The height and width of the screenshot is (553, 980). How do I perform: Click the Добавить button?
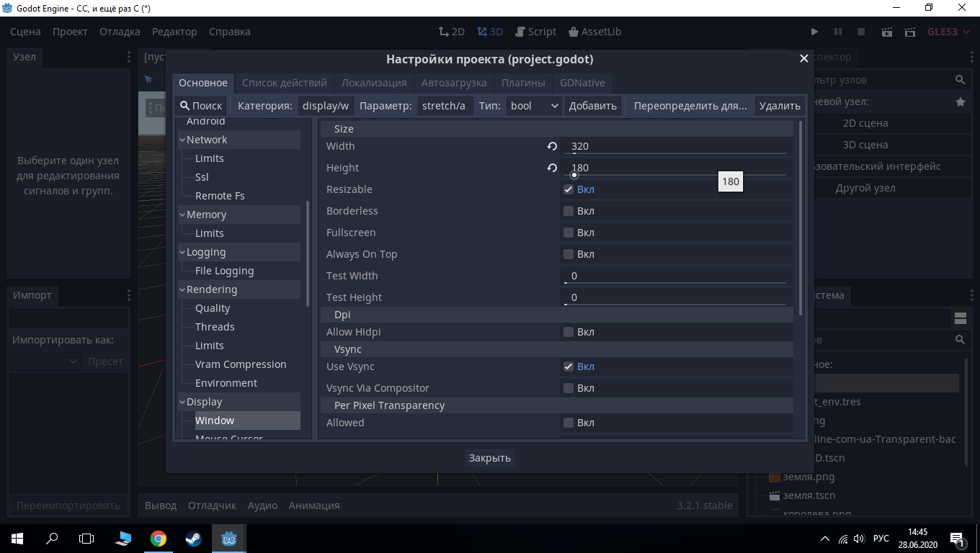[x=593, y=106]
